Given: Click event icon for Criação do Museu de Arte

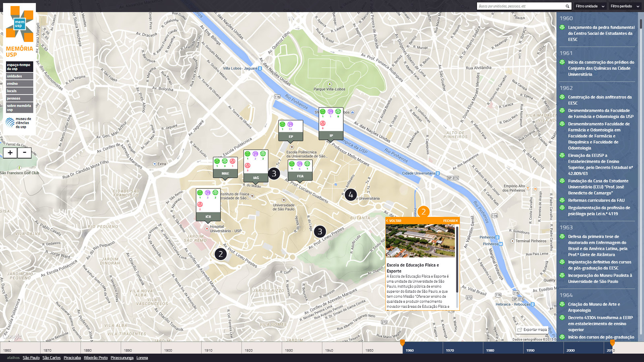Looking at the screenshot, I should coord(562,304).
